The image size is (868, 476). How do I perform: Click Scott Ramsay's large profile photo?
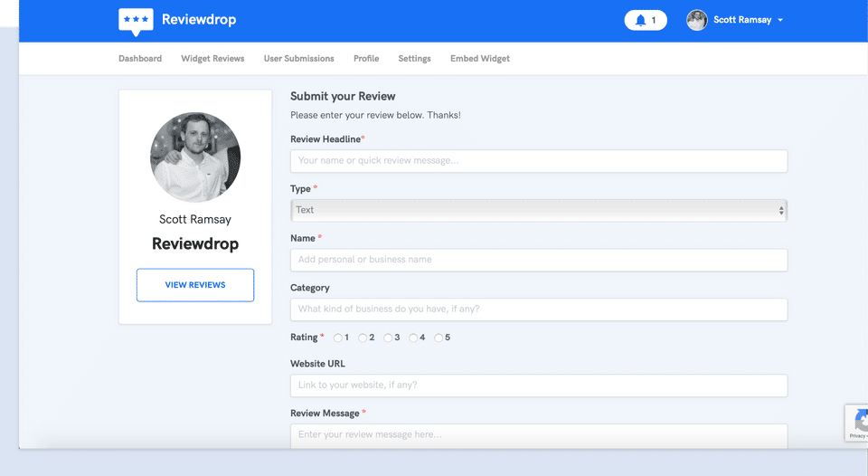pyautogui.click(x=195, y=157)
